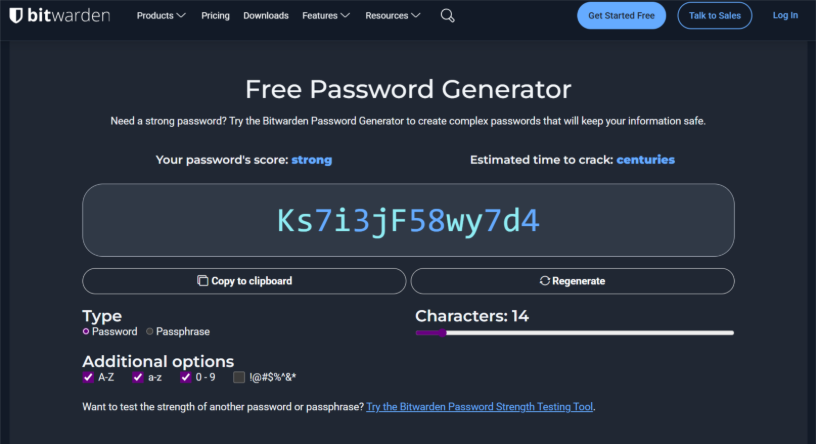Open the search magnifier icon
Image resolution: width=816 pixels, height=444 pixels.
click(447, 16)
